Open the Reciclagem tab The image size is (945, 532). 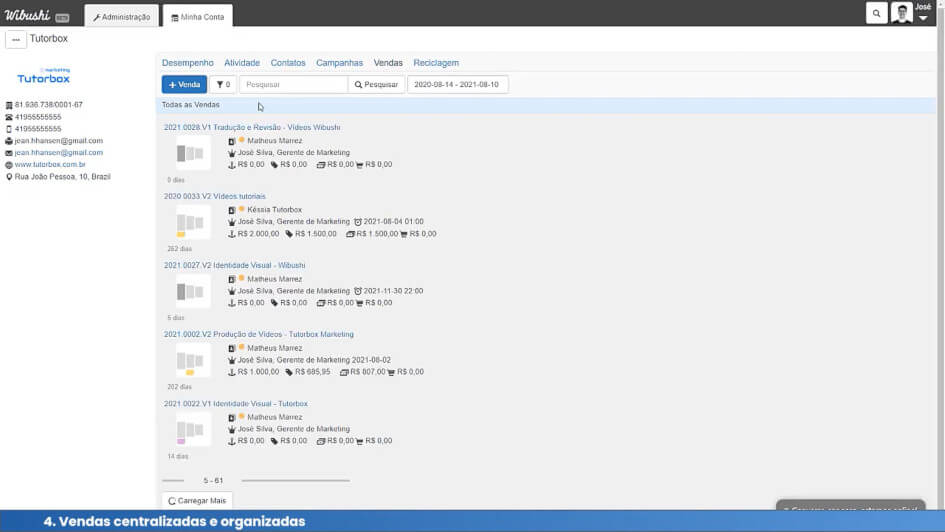[436, 63]
